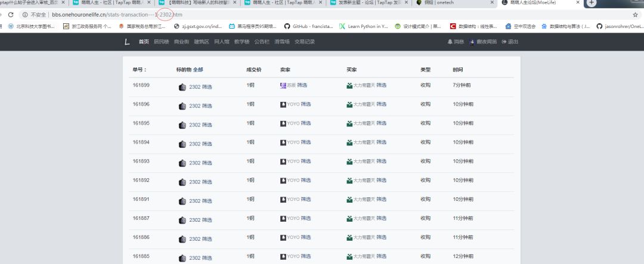Click the forum logo in the navigation bar
Image resolution: width=644 pixels, height=264 pixels.
click(127, 42)
